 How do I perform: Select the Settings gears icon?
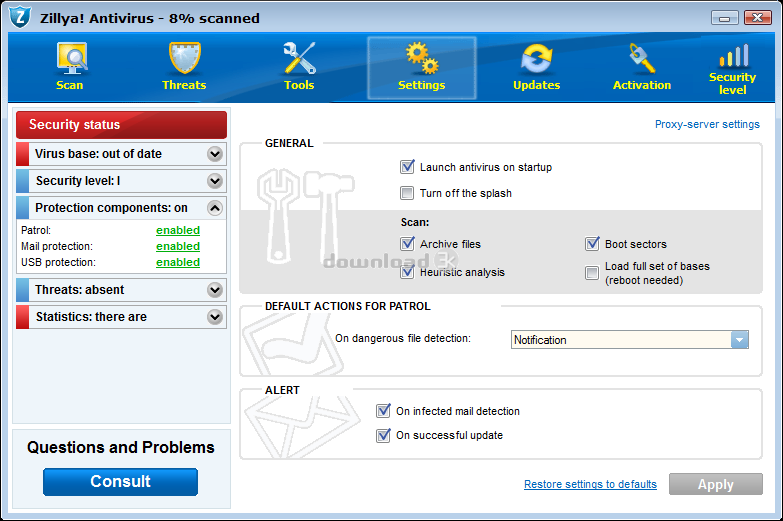(x=422, y=58)
